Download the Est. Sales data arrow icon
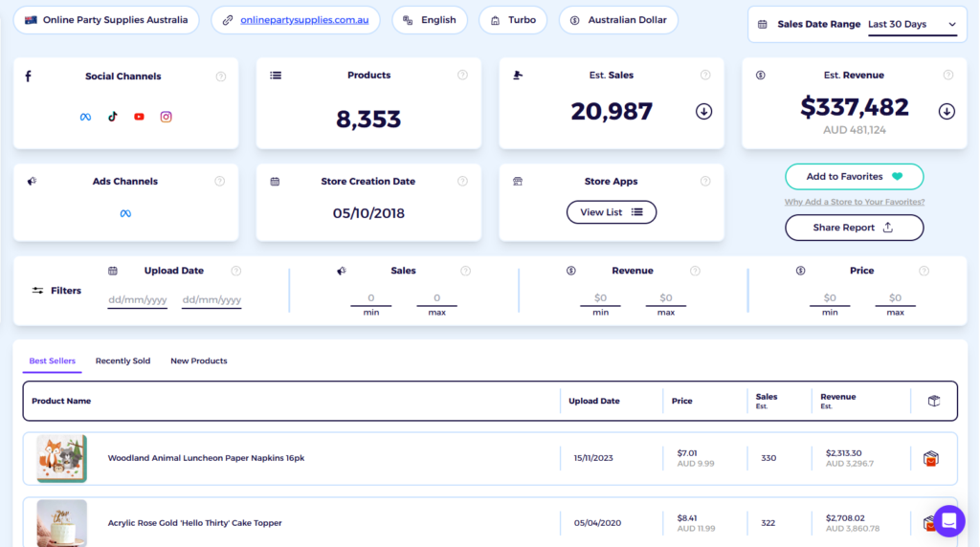Viewport: 980px width, 547px height. pyautogui.click(x=703, y=111)
